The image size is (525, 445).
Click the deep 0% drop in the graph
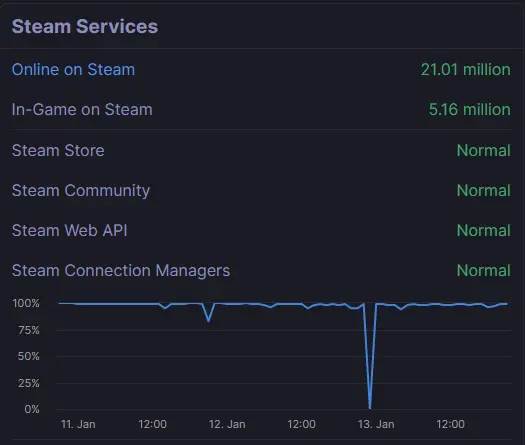point(370,407)
